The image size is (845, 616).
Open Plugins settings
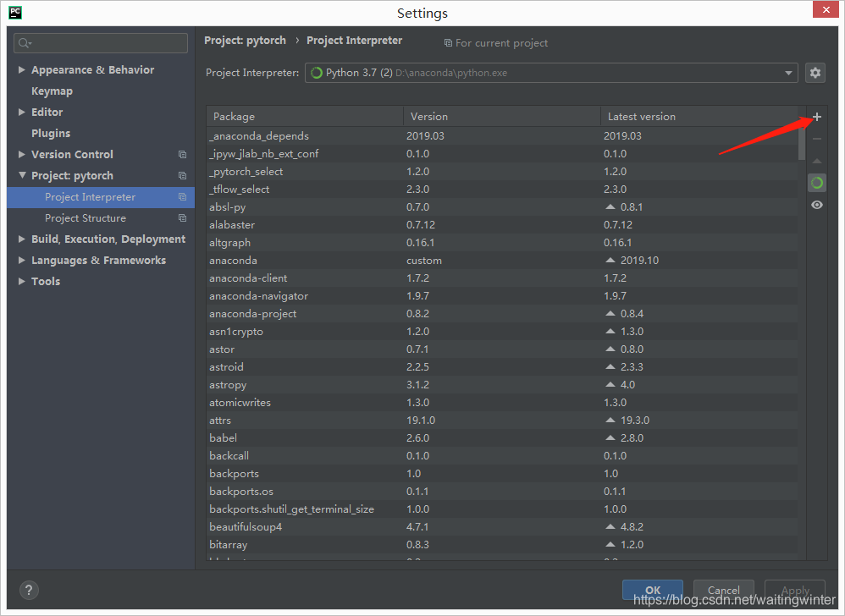51,133
